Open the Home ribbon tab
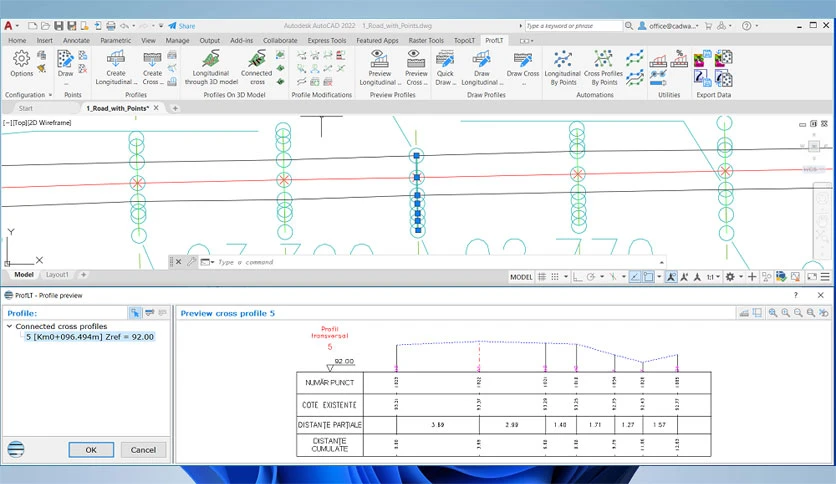This screenshot has height=484, width=836. click(17, 41)
